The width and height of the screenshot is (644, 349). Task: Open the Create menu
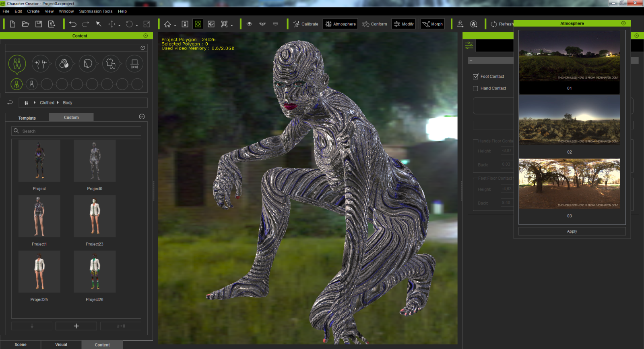pos(33,11)
